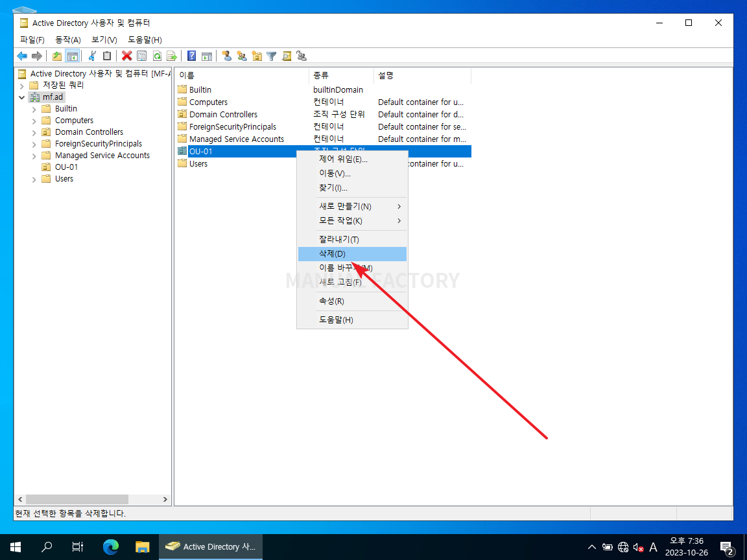Choose 제어 위임(E)... in the context menu
The image size is (747, 560).
352,159
